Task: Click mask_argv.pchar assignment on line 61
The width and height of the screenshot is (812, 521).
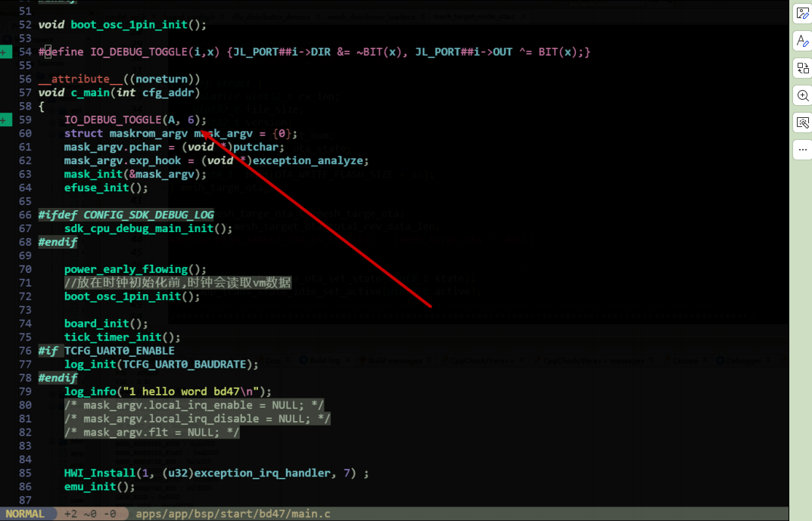Action: pos(174,147)
